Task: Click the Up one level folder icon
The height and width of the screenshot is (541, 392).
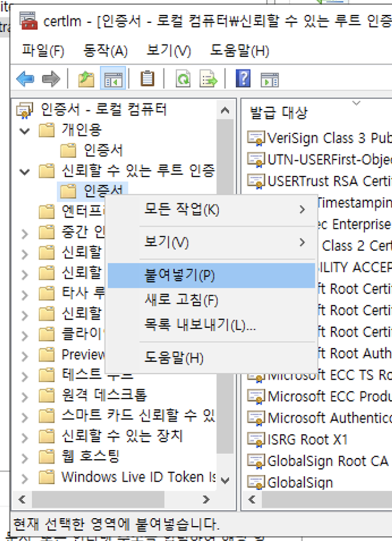Action: tap(86, 79)
